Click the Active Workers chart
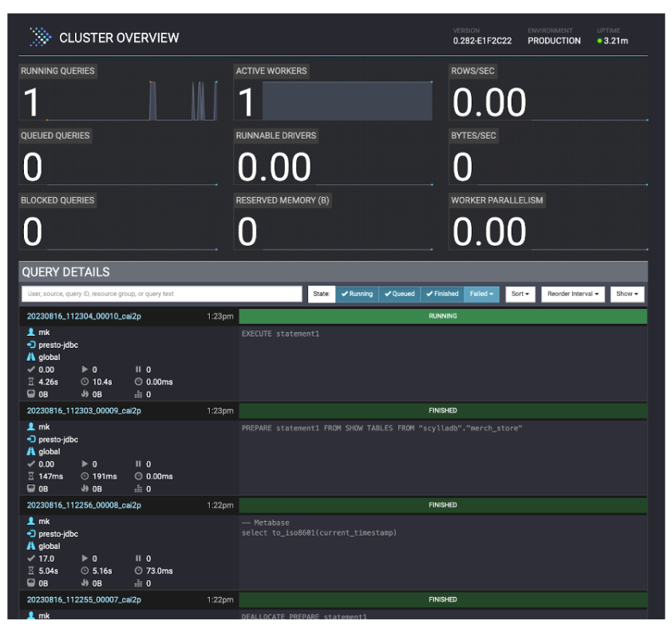Screen dimensions: 672x624 pyautogui.click(x=347, y=101)
